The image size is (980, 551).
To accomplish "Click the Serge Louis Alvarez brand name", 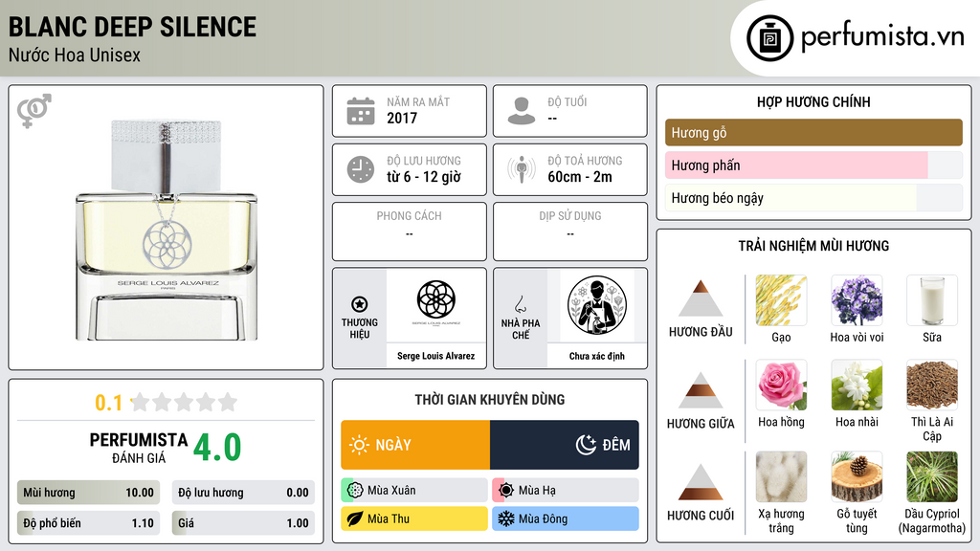I will (435, 356).
